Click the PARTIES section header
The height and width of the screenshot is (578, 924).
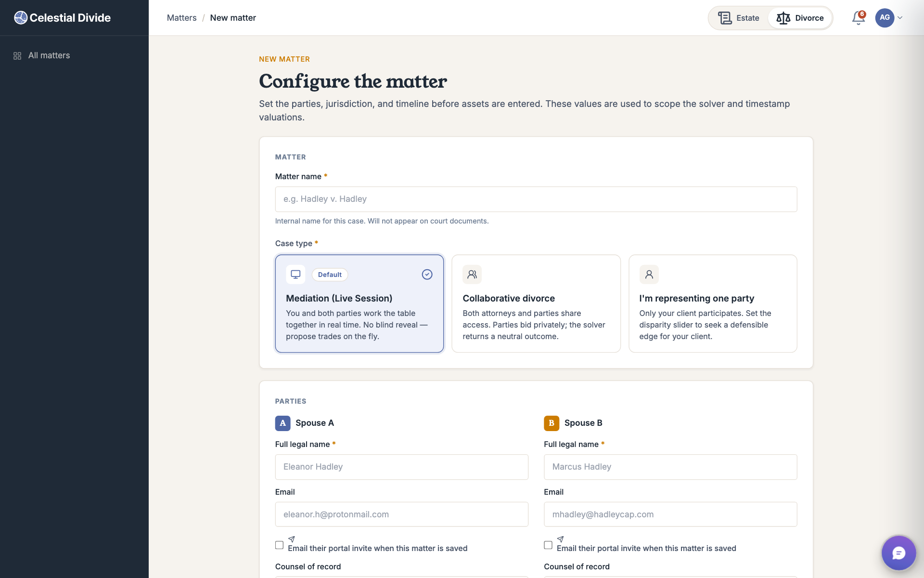[291, 401]
